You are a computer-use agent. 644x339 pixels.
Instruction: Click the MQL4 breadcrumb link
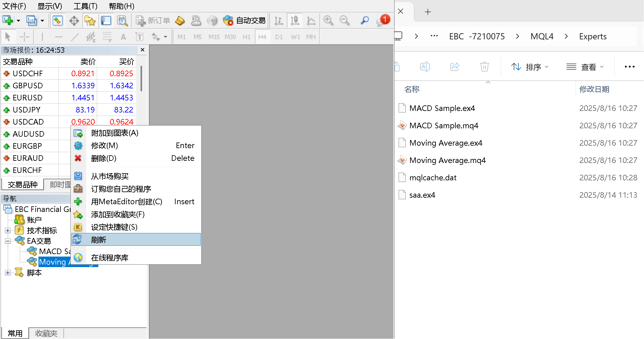point(542,37)
